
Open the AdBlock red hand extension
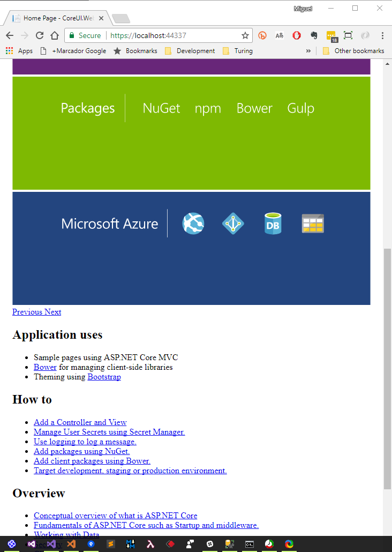coord(297,35)
